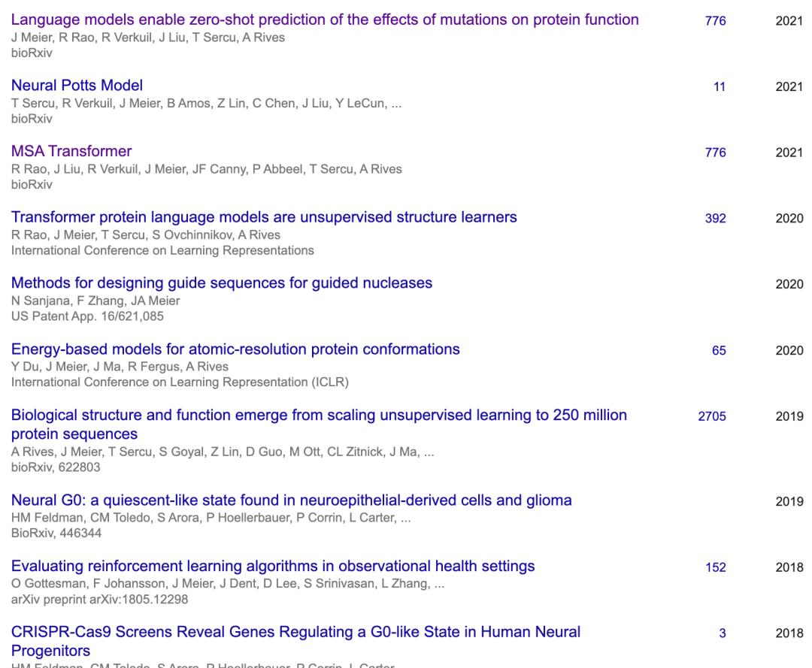View the 2705 citations count link
The width and height of the screenshot is (812, 668).
coord(712,416)
